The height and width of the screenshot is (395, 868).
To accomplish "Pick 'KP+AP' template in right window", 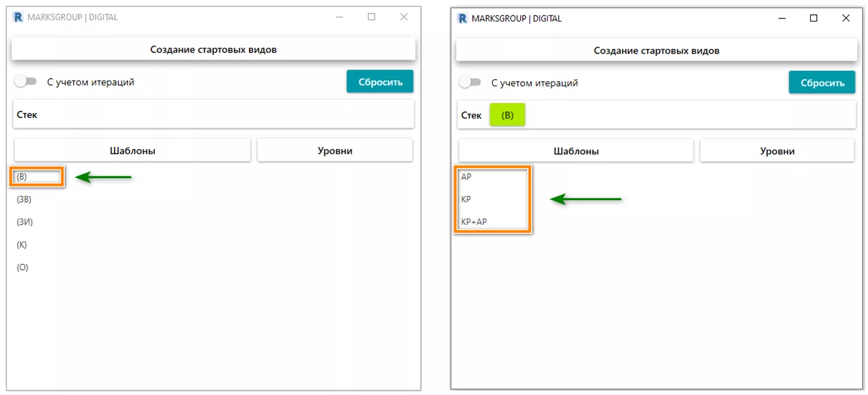I will pyautogui.click(x=474, y=222).
